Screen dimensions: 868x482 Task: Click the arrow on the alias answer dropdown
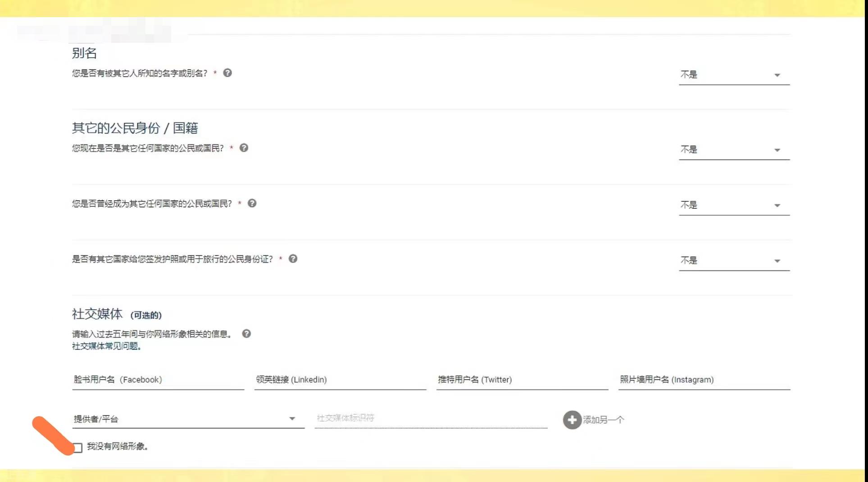(x=777, y=75)
